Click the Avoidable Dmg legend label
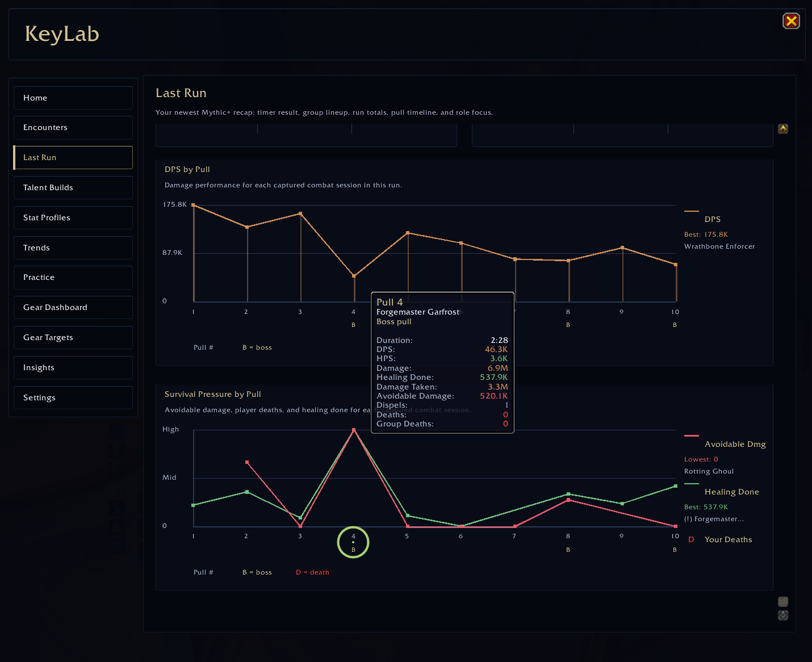812x662 pixels. tap(735, 444)
